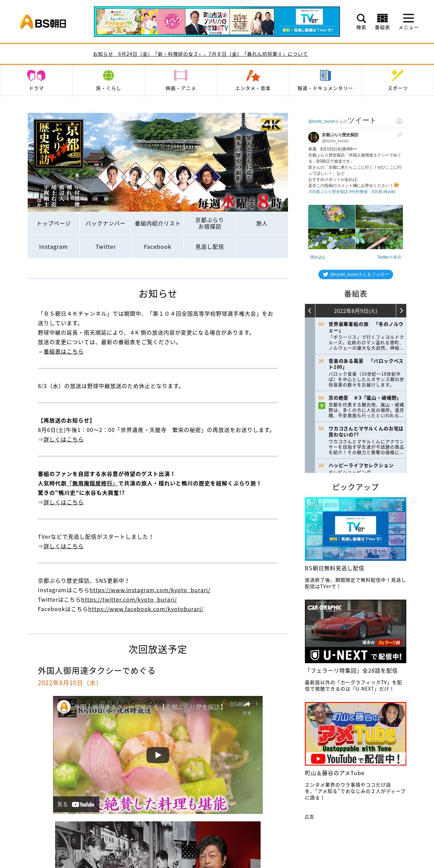The width and height of the screenshot is (434, 868).
Task: Open the 無用庵隠居修行 link
Action: click(x=92, y=483)
